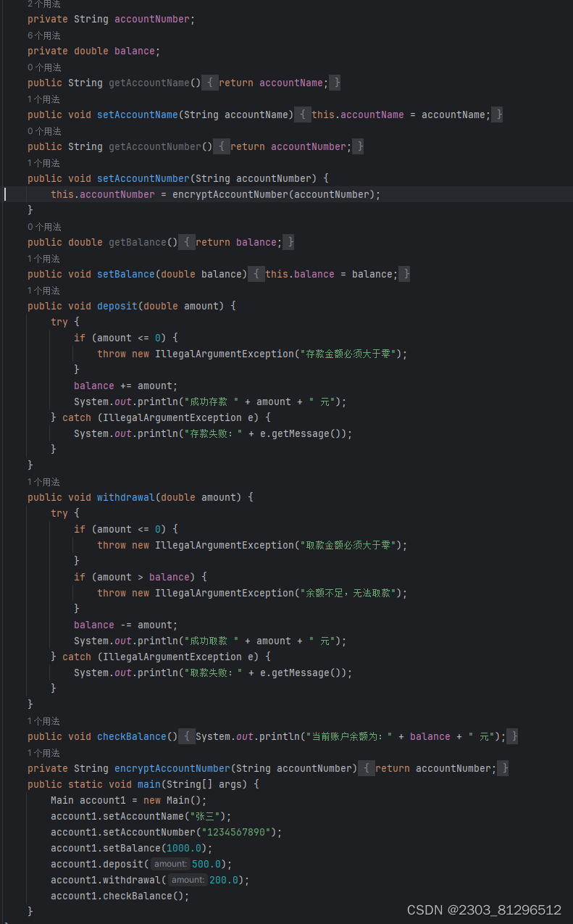Open the 1个用法 hint above deposit method
The height and width of the screenshot is (924, 573).
coord(44,291)
